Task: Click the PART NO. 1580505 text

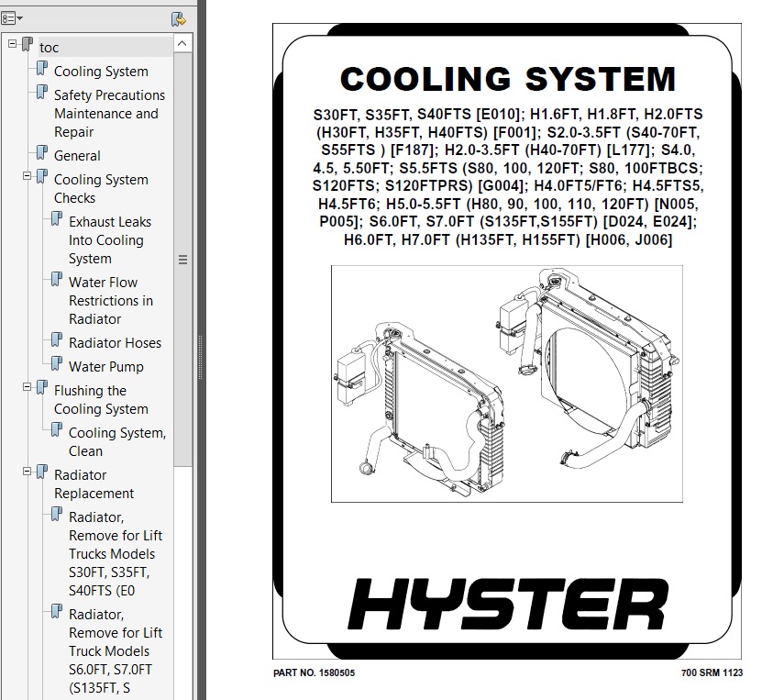Action: 314,672
